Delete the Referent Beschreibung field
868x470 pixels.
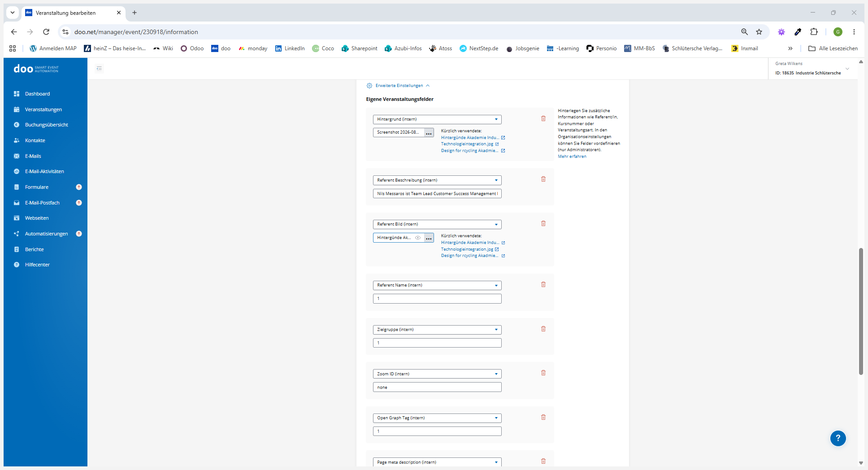543,179
